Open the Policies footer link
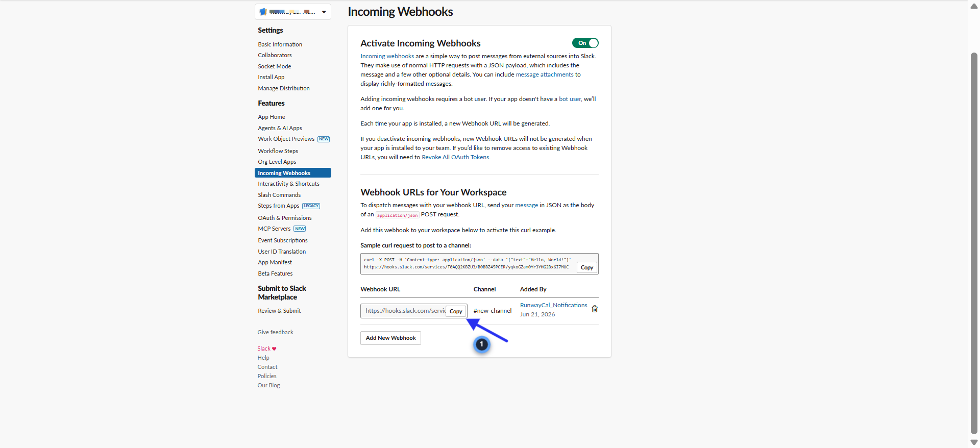This screenshot has height=448, width=980. click(x=267, y=376)
